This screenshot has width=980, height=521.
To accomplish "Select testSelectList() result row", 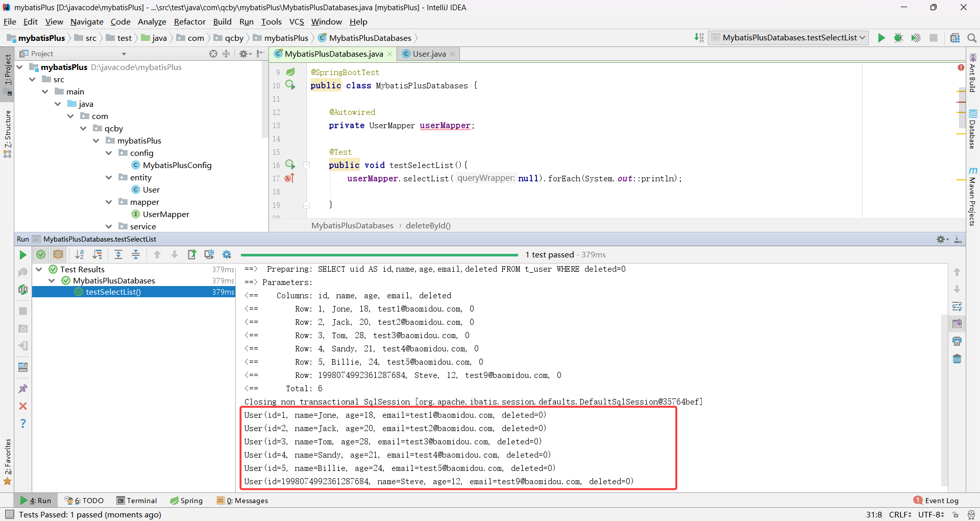I will pyautogui.click(x=134, y=292).
